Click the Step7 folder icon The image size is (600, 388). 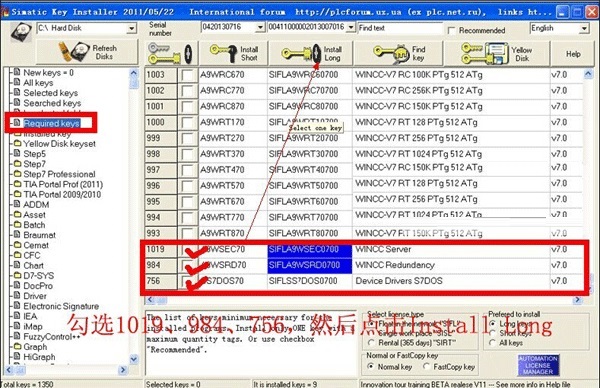17,163
